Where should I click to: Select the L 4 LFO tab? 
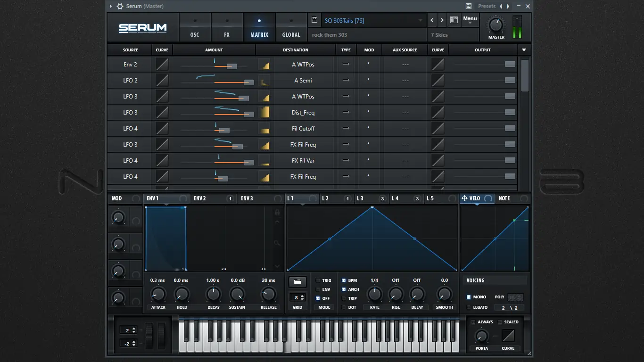[x=406, y=198]
